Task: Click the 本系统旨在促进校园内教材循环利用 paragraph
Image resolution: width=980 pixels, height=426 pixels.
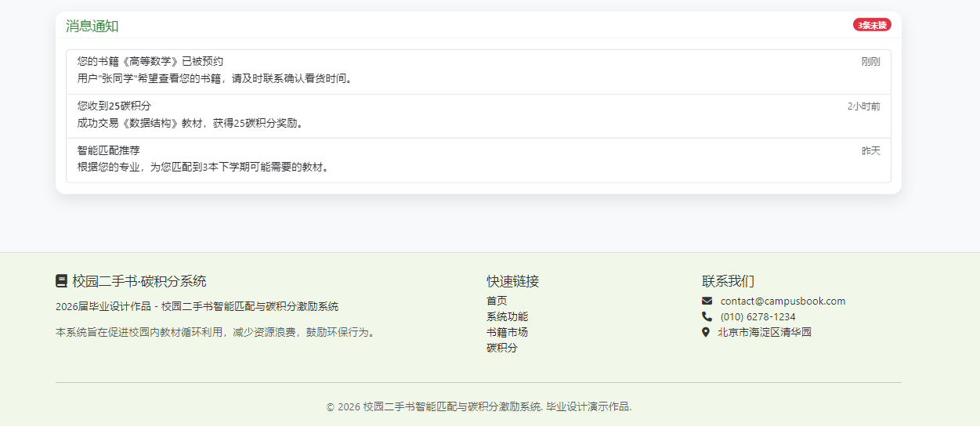Action: 218,332
